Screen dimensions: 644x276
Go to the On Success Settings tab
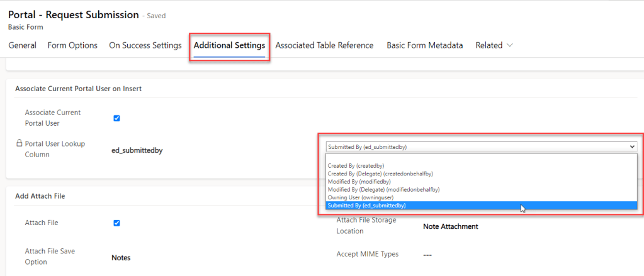point(145,45)
